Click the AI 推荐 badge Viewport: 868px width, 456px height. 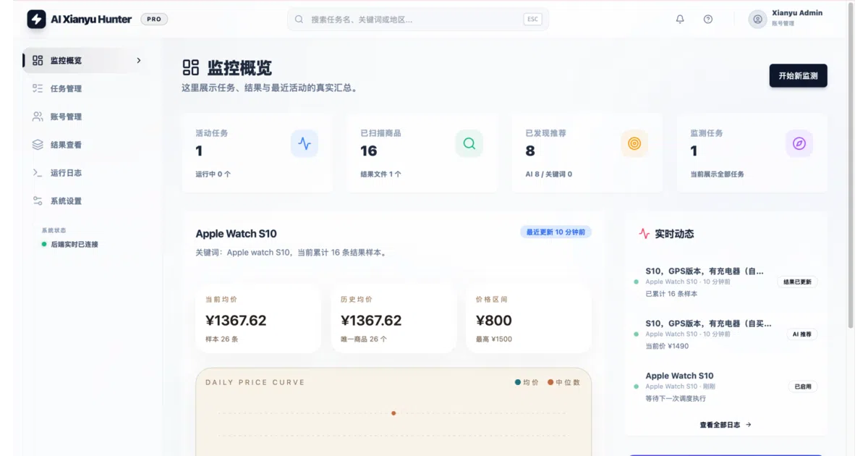click(802, 334)
